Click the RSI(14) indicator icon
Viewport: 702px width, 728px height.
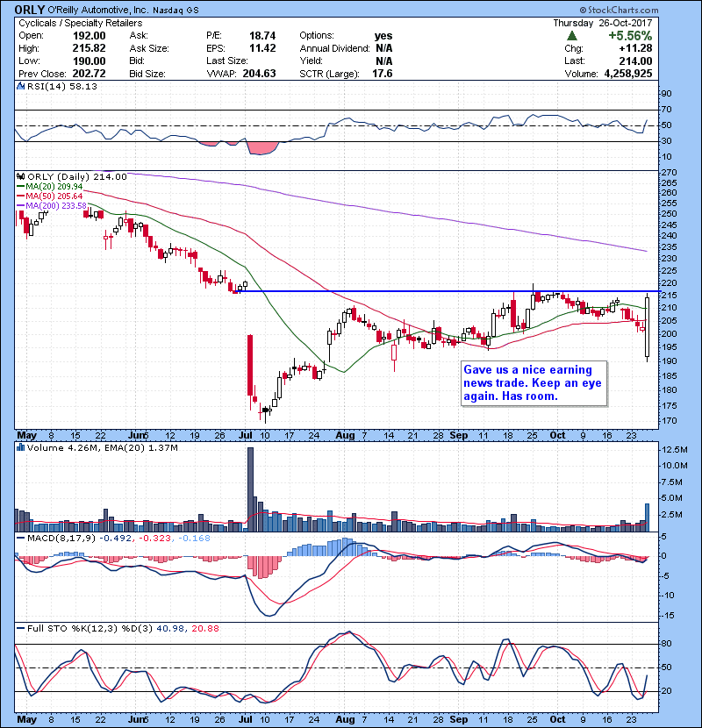pyautogui.click(x=20, y=86)
